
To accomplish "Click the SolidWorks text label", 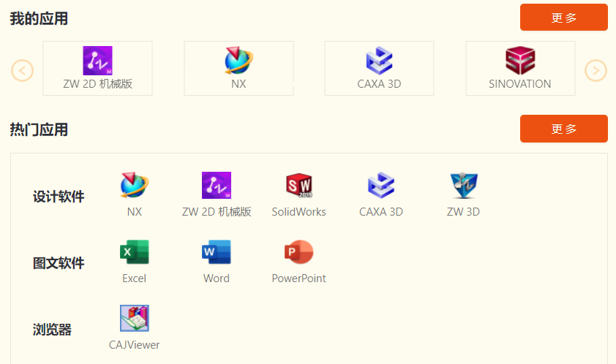I will click(299, 212).
